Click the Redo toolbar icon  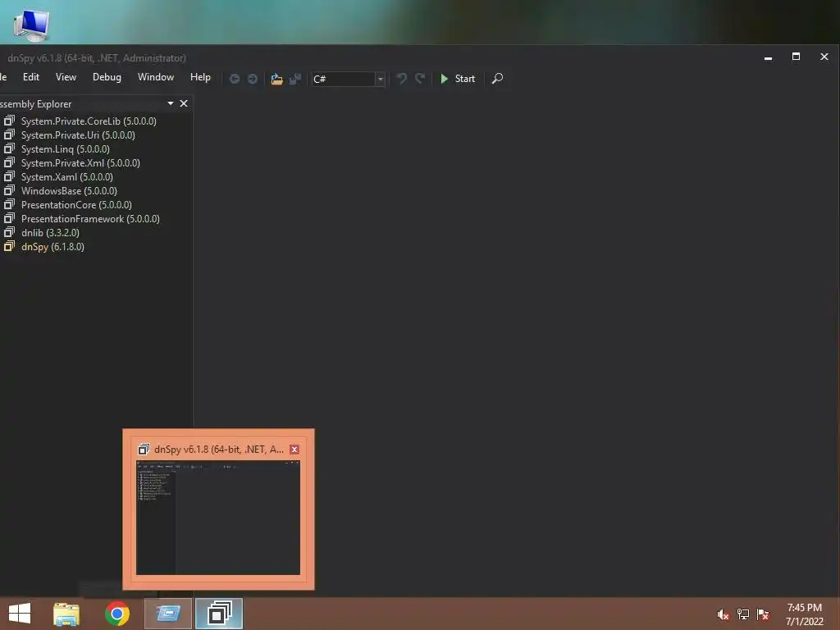pos(420,79)
